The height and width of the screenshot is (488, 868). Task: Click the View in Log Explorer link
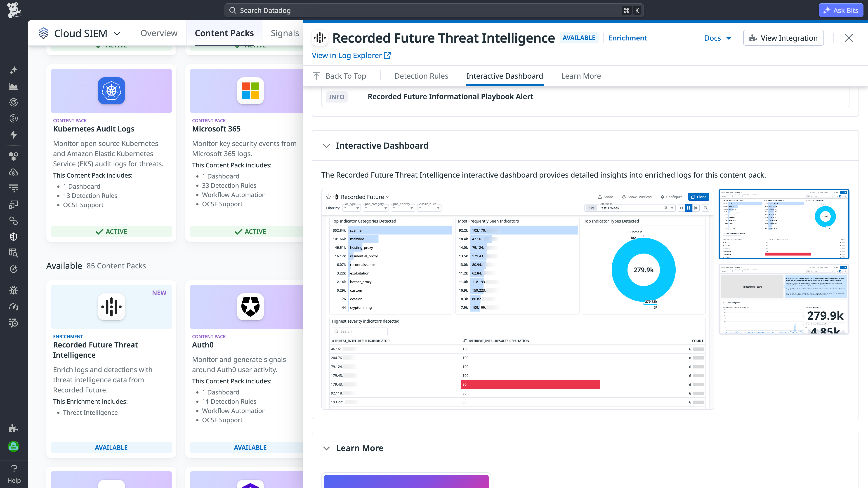tap(347, 55)
